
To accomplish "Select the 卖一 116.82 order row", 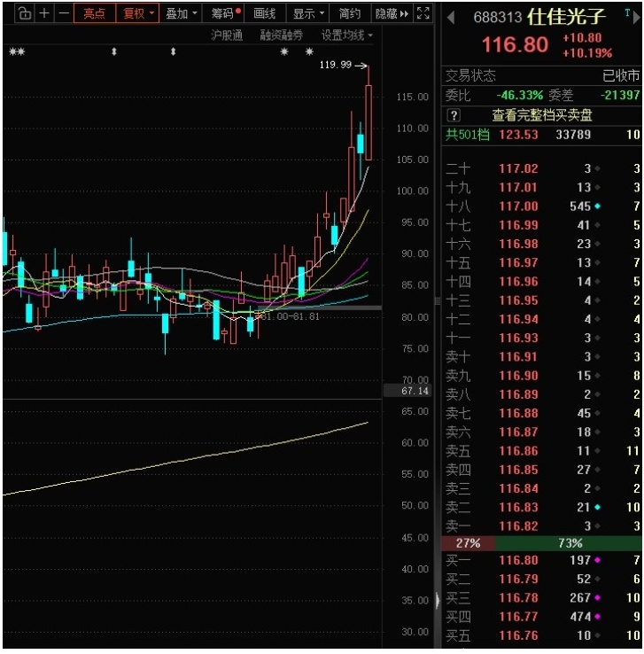I will point(540,526).
